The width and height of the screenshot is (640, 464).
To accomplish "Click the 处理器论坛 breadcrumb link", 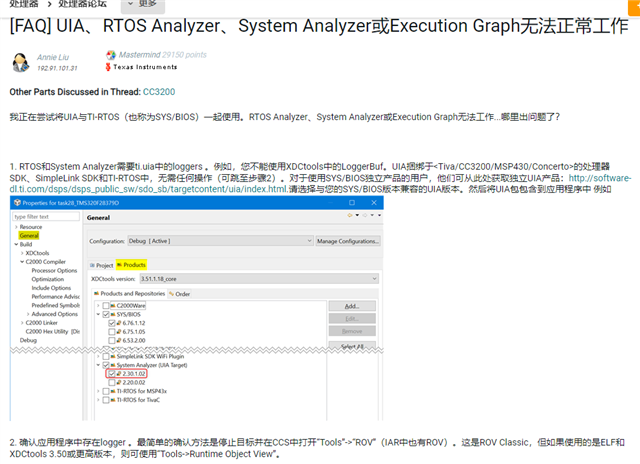I will 82,4.
